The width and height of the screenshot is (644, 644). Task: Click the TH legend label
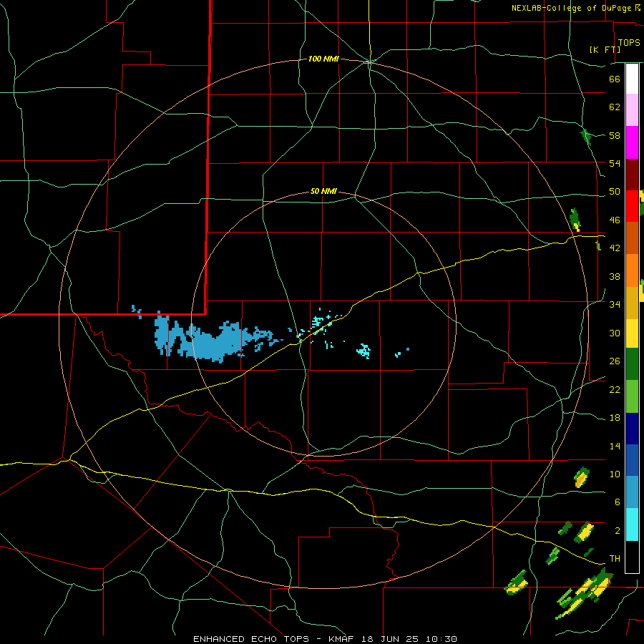[x=615, y=559]
